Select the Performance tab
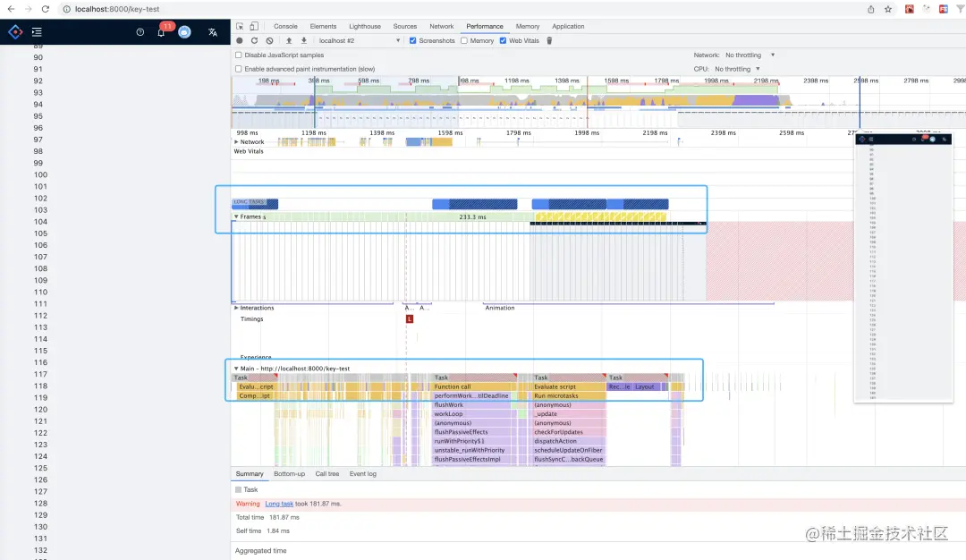This screenshot has width=966, height=560. (484, 27)
